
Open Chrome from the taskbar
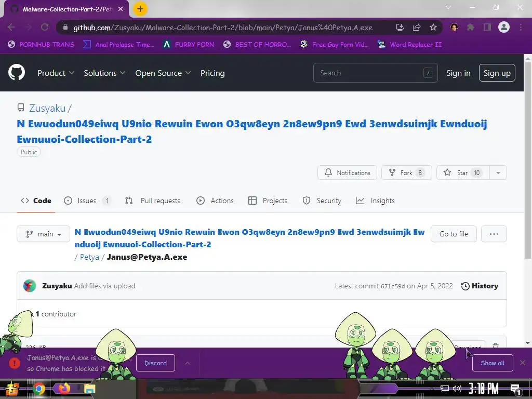pyautogui.click(x=38, y=389)
